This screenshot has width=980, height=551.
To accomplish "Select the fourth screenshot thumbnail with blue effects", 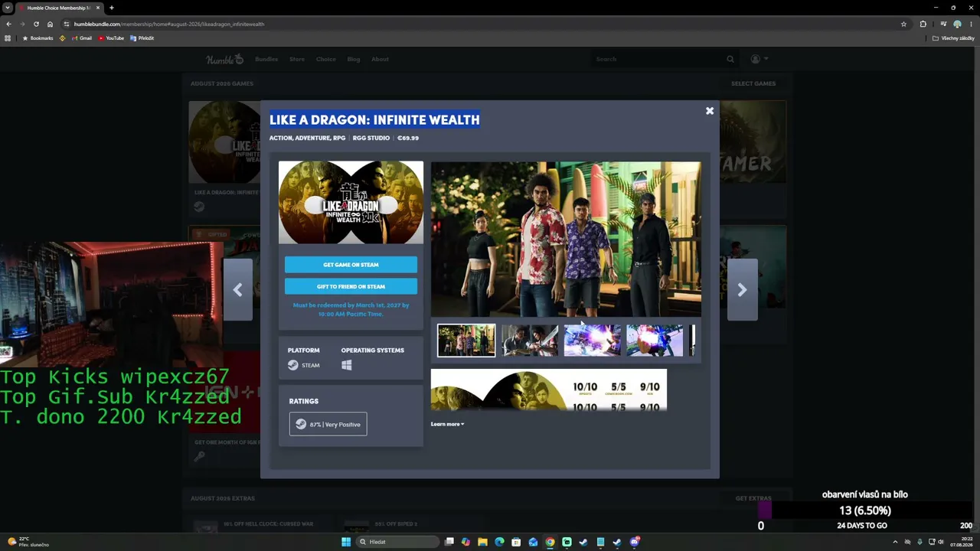I will click(x=655, y=341).
